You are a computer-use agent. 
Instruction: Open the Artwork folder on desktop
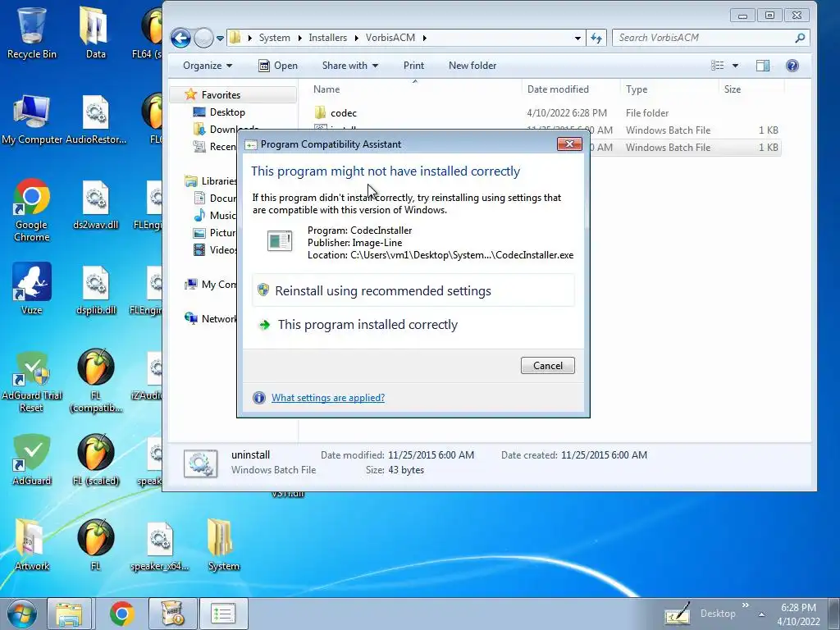tap(32, 545)
